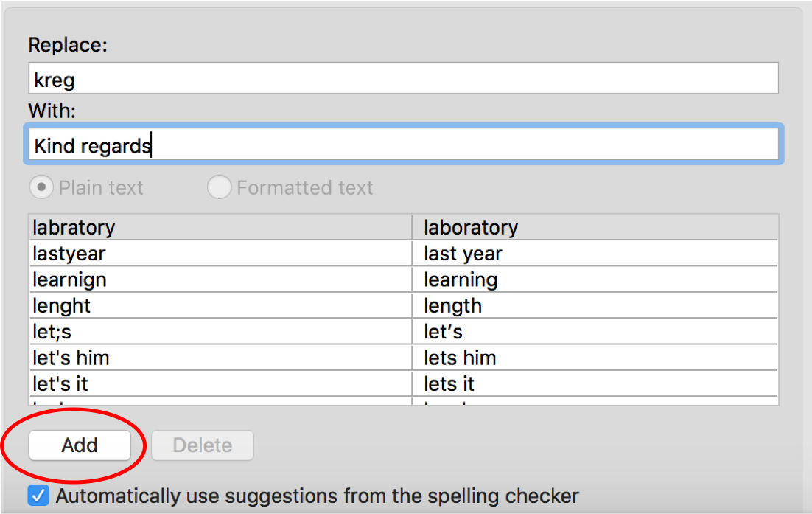Click the 'let;s' entry in the list
The image size is (812, 514).
tap(52, 332)
